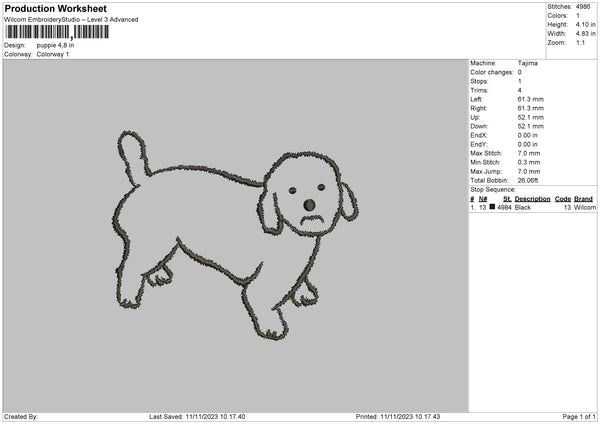Select the "Colorway 1" value
The width and height of the screenshot is (600, 424).
[x=53, y=54]
